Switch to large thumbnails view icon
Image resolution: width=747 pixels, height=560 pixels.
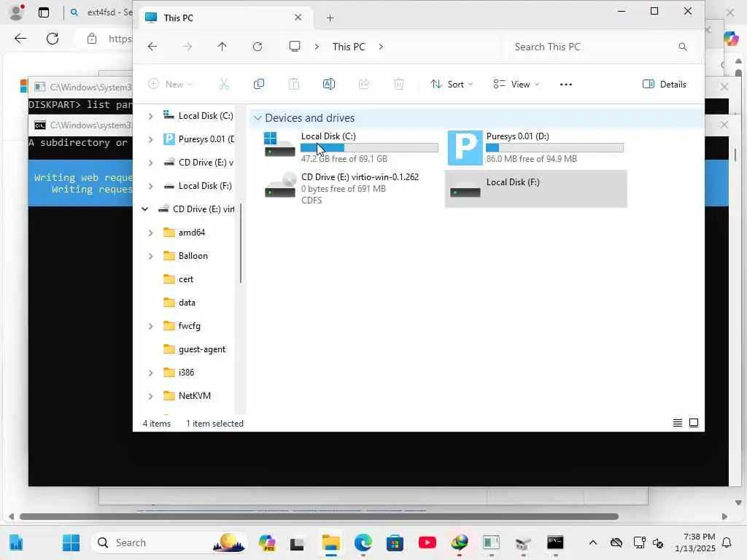click(694, 423)
